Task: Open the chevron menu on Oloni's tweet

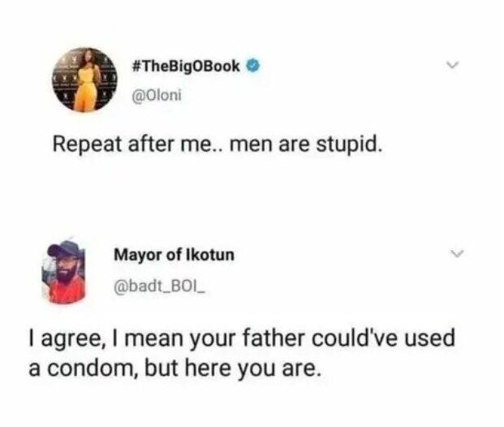Action: (x=453, y=65)
